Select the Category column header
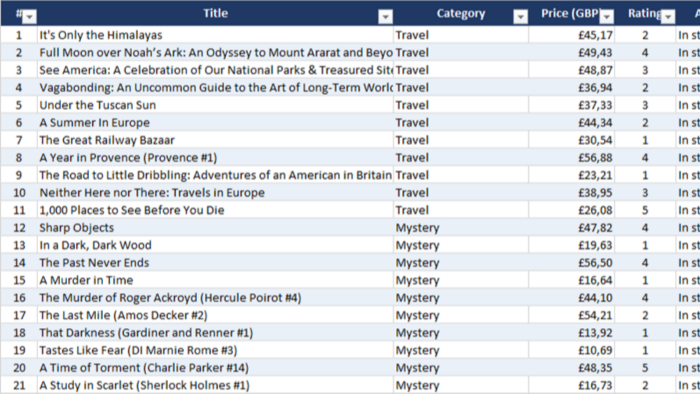The width and height of the screenshot is (700, 394). (461, 13)
